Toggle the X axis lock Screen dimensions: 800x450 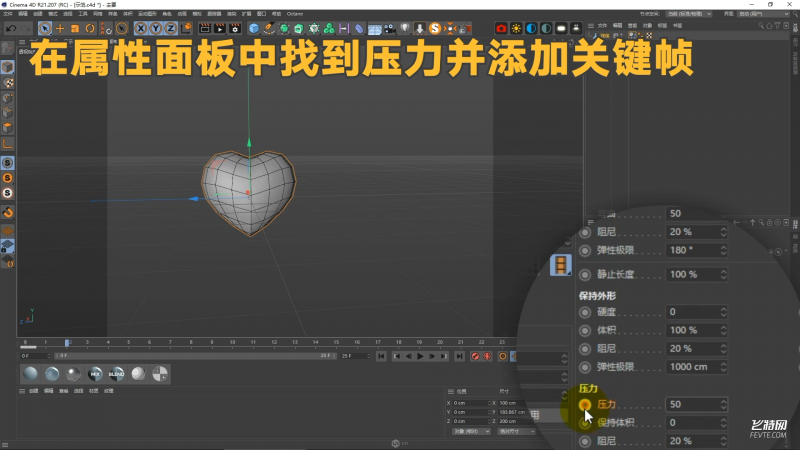(x=141, y=29)
